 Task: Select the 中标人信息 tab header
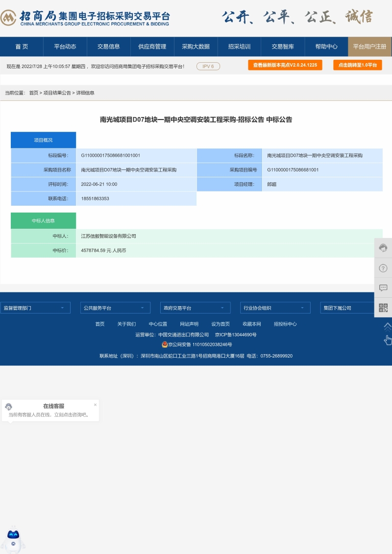[44, 221]
